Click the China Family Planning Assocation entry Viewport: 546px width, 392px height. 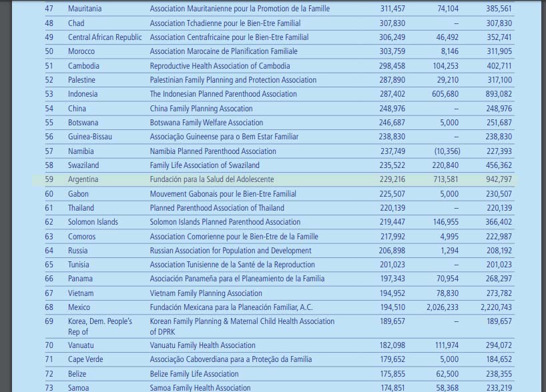tap(201, 109)
